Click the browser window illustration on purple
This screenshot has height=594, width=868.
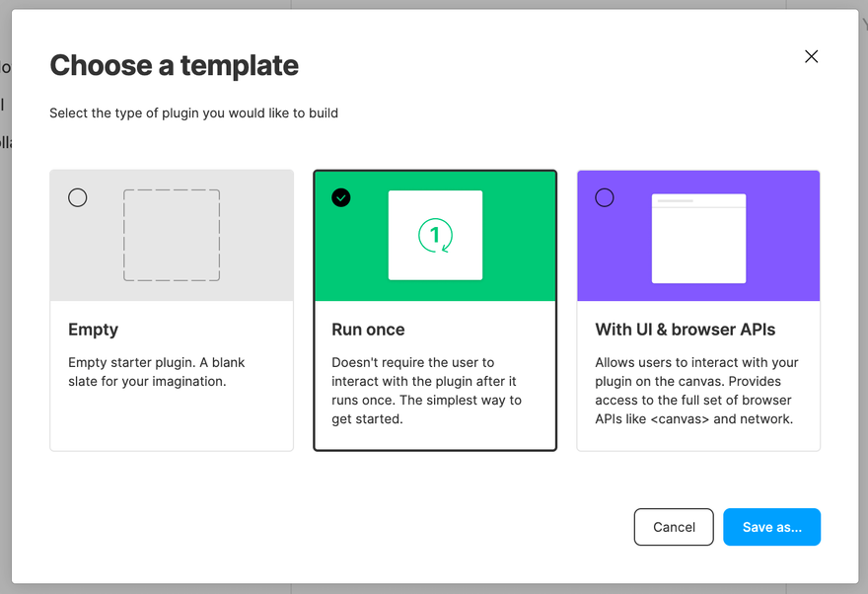click(x=698, y=238)
